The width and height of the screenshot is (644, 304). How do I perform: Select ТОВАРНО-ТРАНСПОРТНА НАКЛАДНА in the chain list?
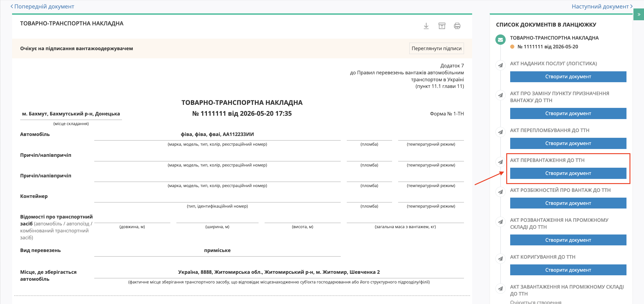[554, 38]
